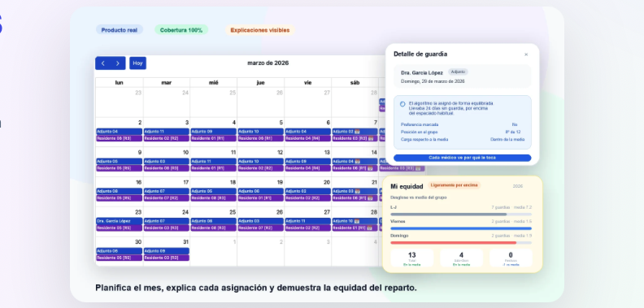Jump to today with the Hoy button
The height and width of the screenshot is (308, 644).
pyautogui.click(x=137, y=63)
